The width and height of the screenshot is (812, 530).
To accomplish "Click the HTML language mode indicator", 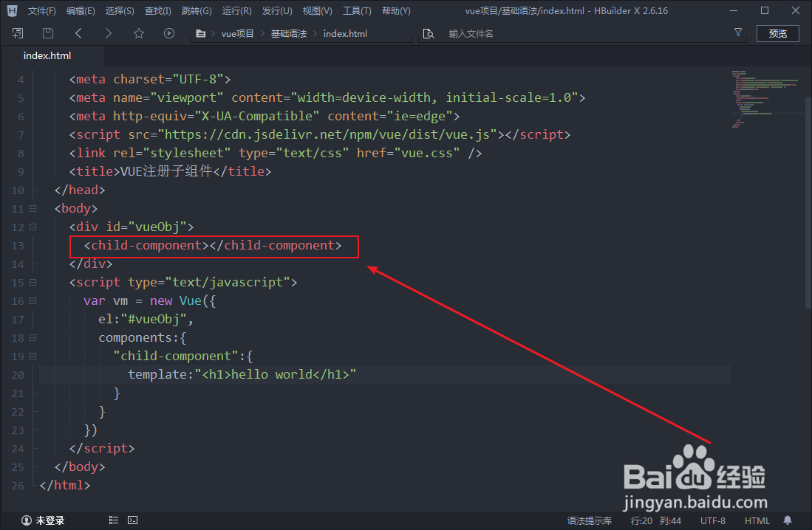I will point(757,520).
